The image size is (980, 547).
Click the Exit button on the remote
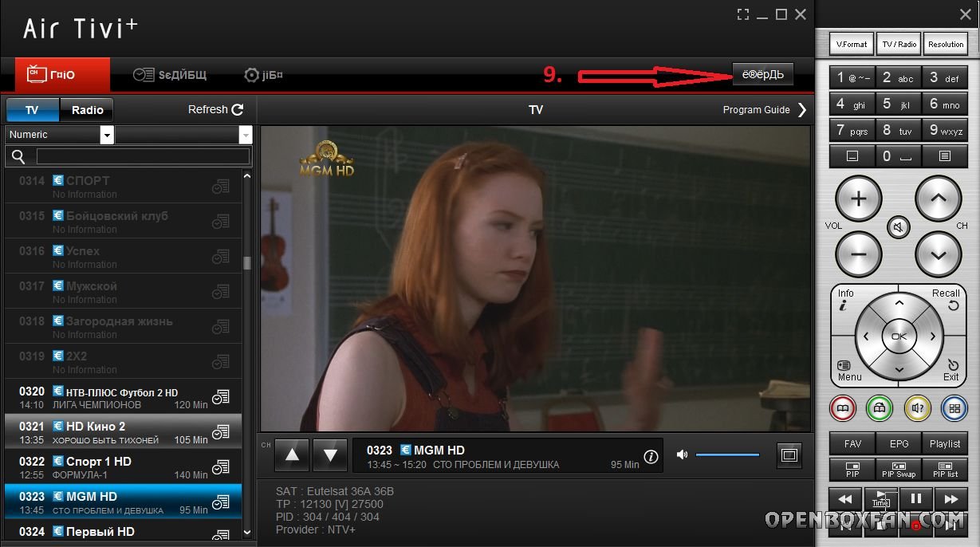pyautogui.click(x=950, y=371)
